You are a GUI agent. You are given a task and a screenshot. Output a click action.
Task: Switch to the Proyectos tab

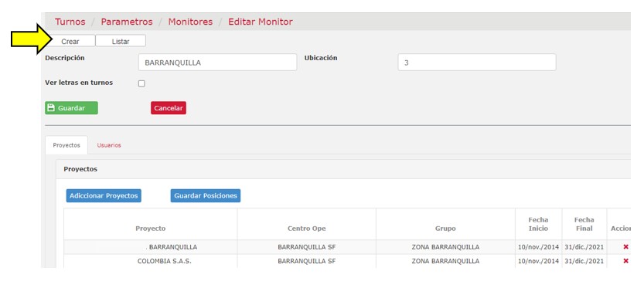(66, 145)
